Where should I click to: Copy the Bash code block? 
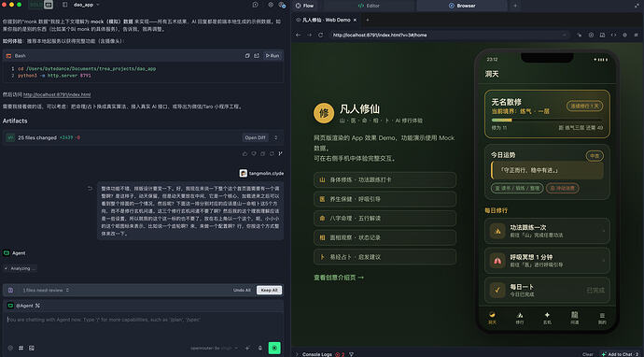tap(247, 55)
